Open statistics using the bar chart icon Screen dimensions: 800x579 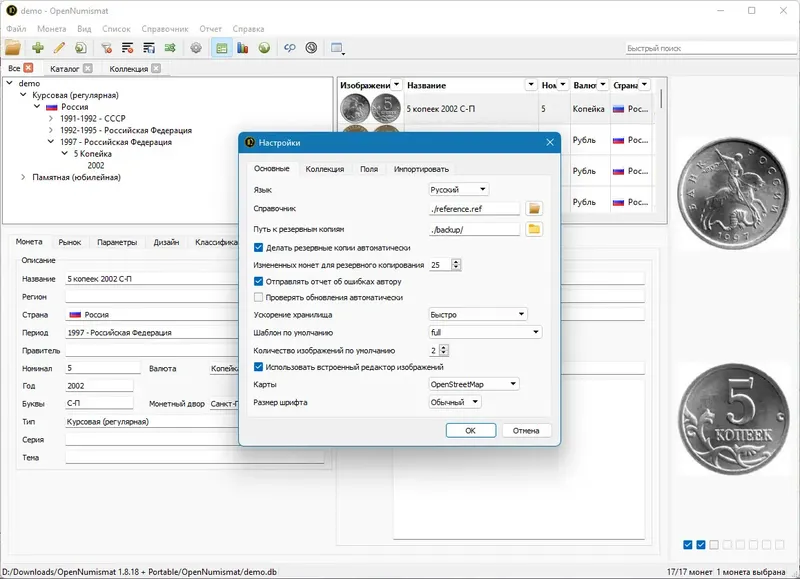click(243, 48)
